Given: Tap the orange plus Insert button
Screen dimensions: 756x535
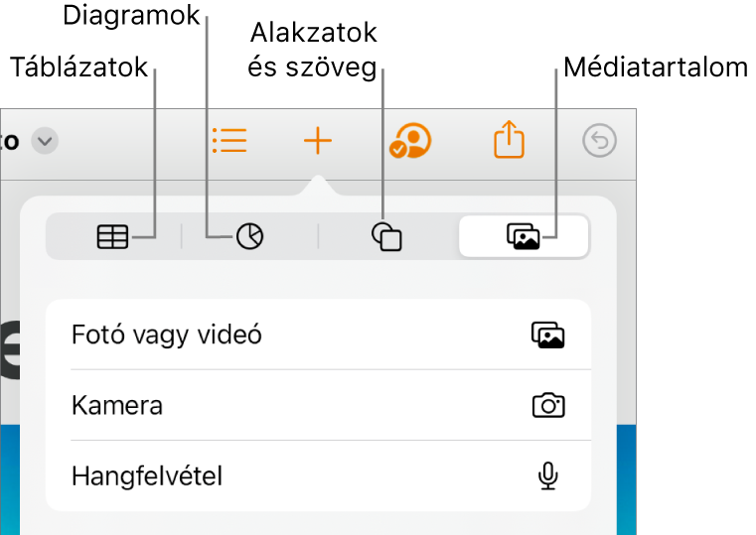Looking at the screenshot, I should point(318,141).
